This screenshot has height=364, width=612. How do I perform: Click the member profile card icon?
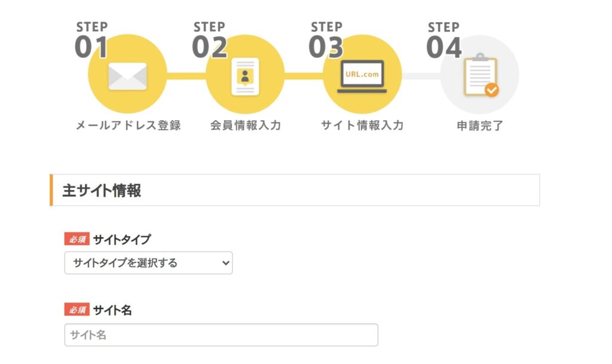coord(245,77)
